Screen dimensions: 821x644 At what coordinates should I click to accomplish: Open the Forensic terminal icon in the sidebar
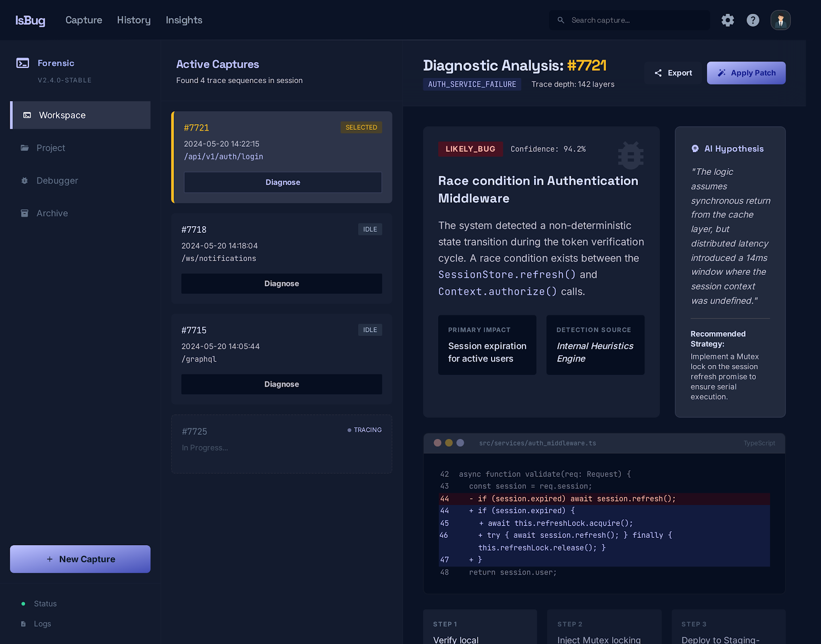[23, 63]
